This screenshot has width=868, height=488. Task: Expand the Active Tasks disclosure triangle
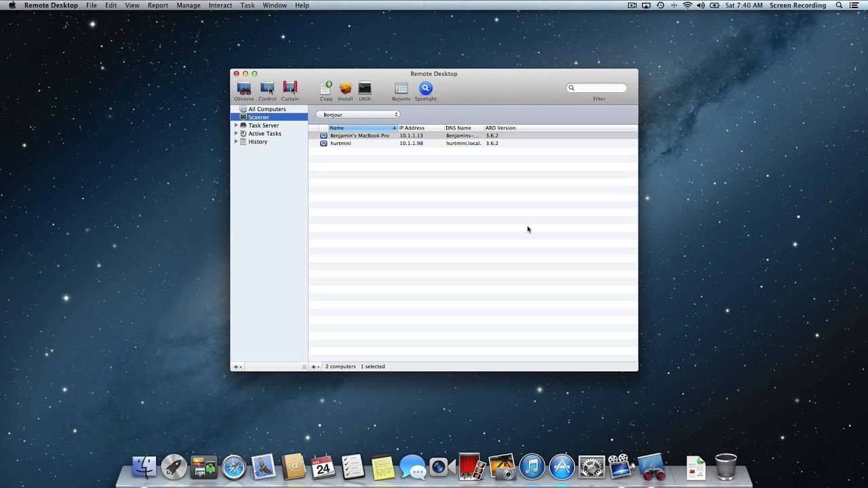pos(236,134)
